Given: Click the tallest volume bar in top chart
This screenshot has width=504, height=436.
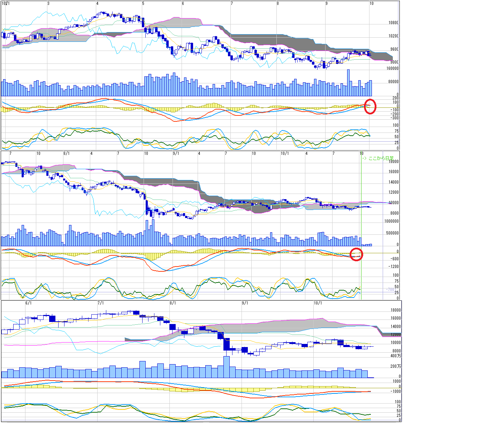Looking at the screenshot, I should (x=348, y=83).
